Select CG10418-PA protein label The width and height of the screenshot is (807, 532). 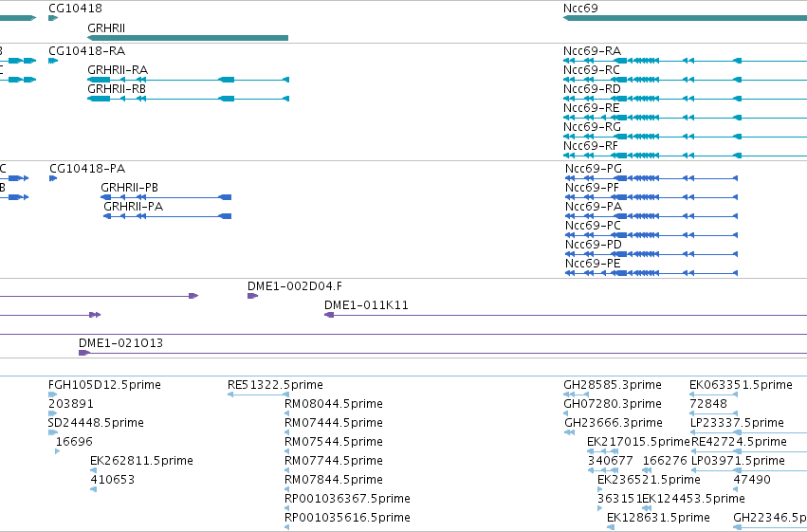87,169
